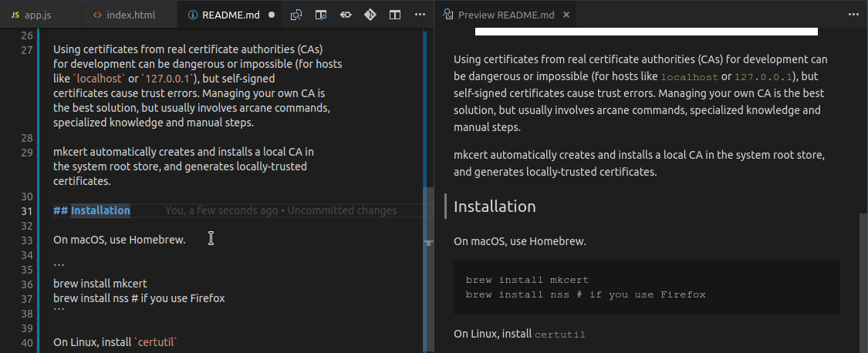Click preview icon on Preview README.md tab
The image size is (868, 353).
tap(448, 15)
